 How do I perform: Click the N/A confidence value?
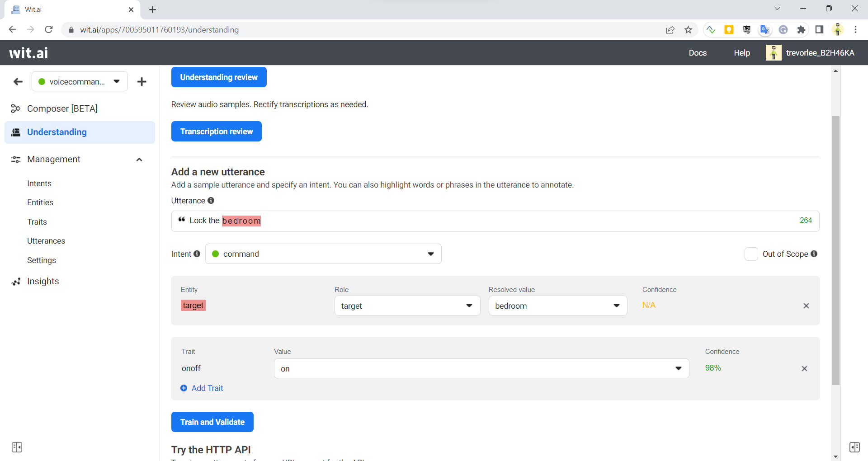click(649, 305)
